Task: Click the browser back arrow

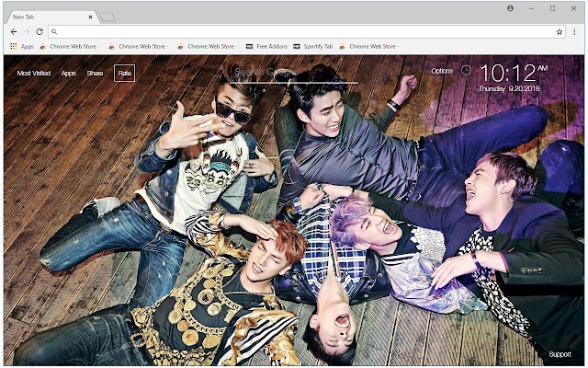Action: point(14,32)
